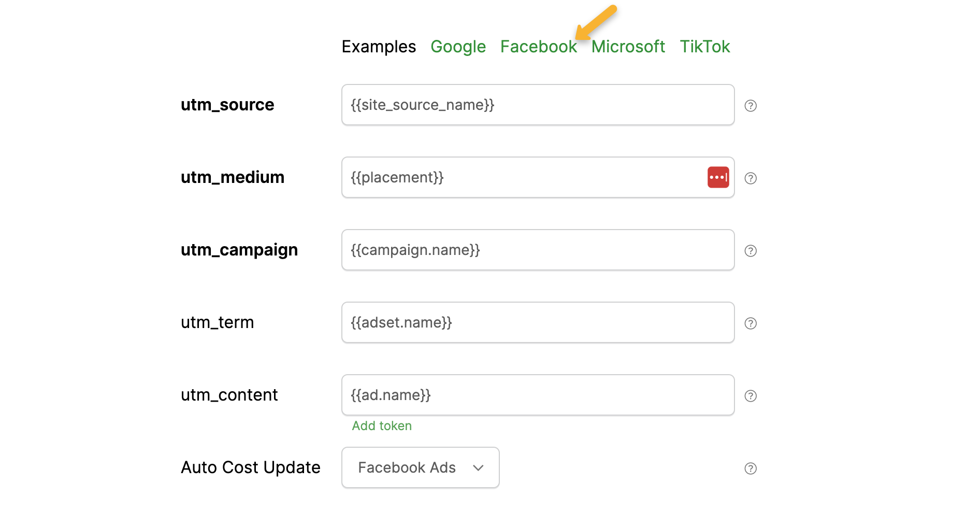Viewport: 980px width, 512px height.
Task: Click the {{adset.name}} input box
Action: click(x=538, y=322)
